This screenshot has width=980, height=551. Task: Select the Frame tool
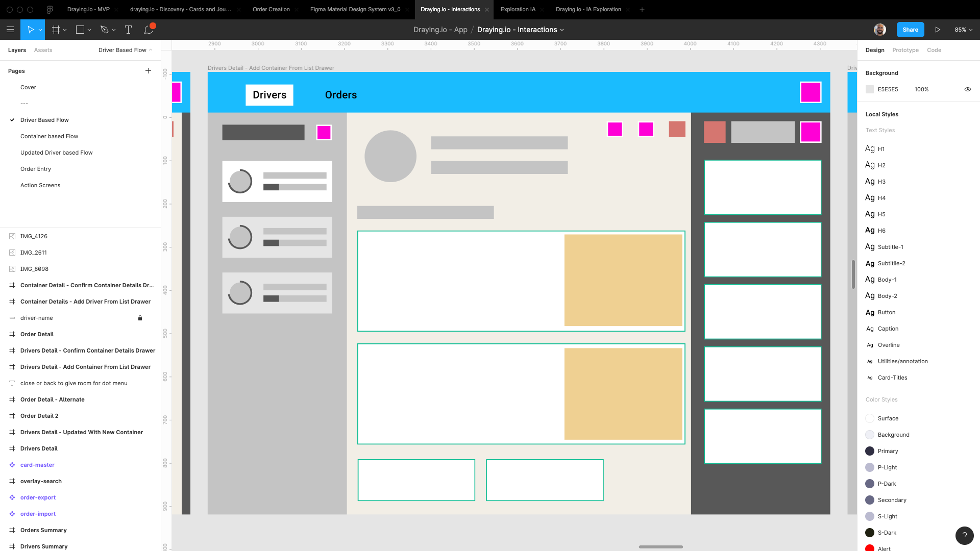(56, 30)
